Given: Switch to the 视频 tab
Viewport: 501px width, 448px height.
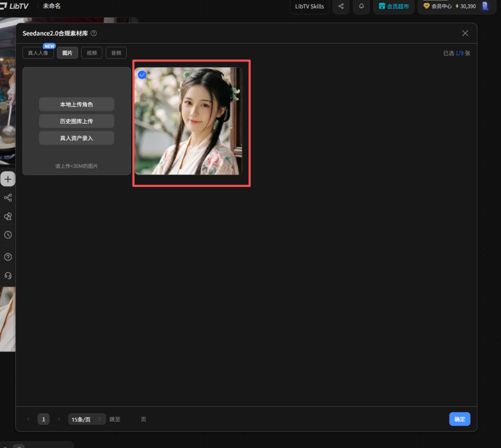Looking at the screenshot, I should (x=91, y=53).
